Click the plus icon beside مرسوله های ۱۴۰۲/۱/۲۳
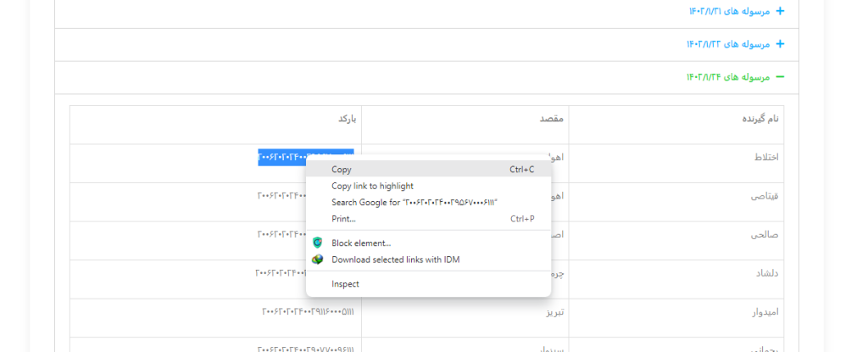The width and height of the screenshot is (868, 352). coord(780,44)
